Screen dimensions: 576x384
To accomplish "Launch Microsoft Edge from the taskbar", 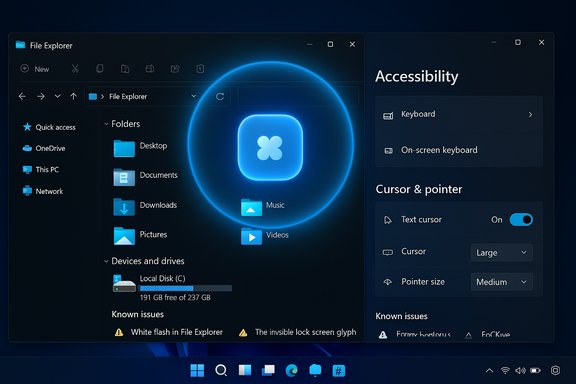I will point(292,370).
